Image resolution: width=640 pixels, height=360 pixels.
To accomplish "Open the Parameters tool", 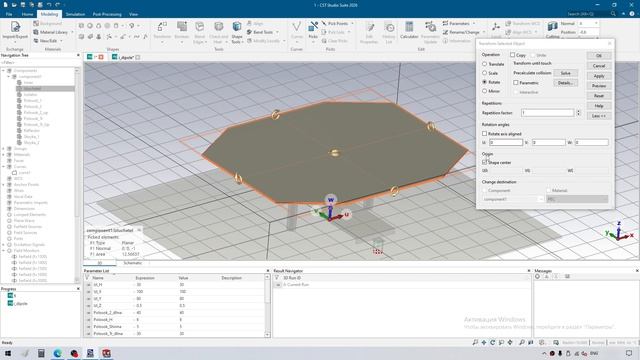I will 456,24.
